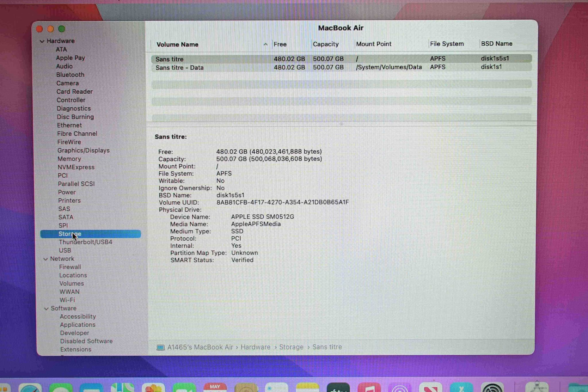This screenshot has height=392, width=588.
Task: Show Ethernet hardware info
Action: pos(69,125)
